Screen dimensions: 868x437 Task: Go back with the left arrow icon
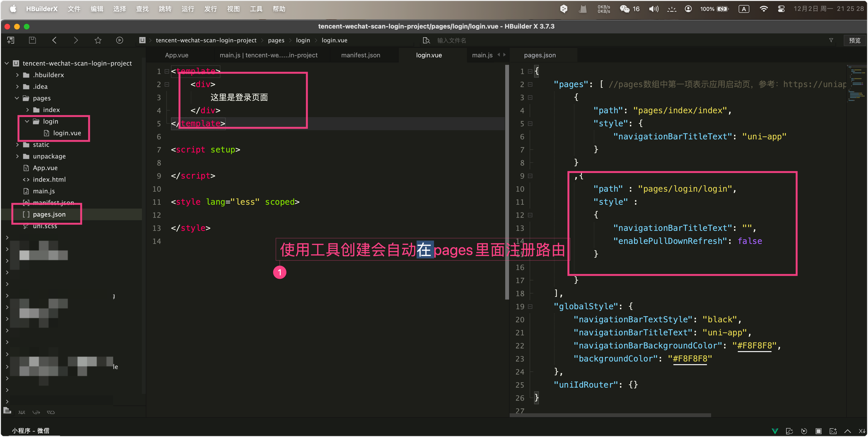[54, 40]
